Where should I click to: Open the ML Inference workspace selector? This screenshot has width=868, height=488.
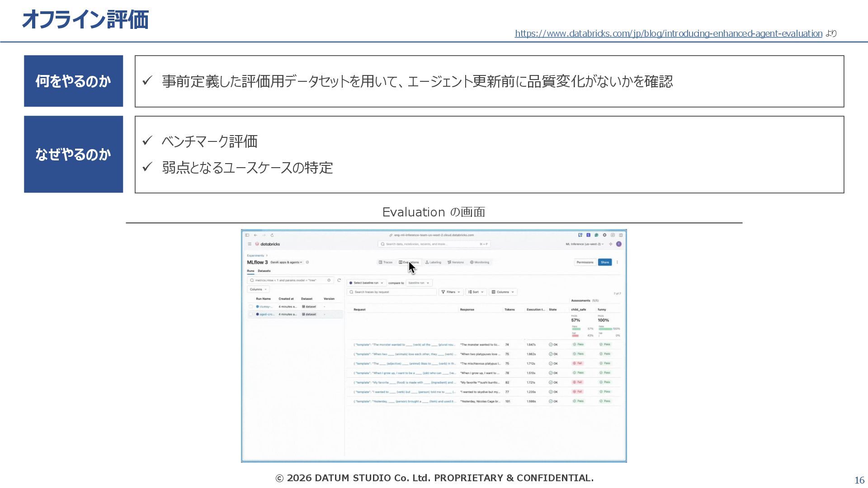[584, 244]
